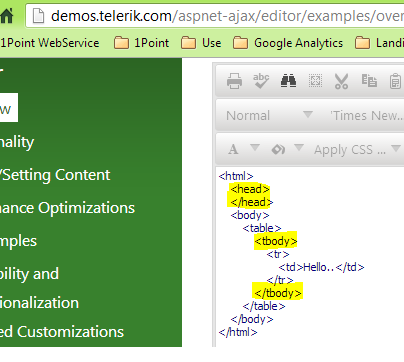This screenshot has height=362, width=404.
Task: Click the Print icon in editor toolbar
Action: tap(234, 81)
